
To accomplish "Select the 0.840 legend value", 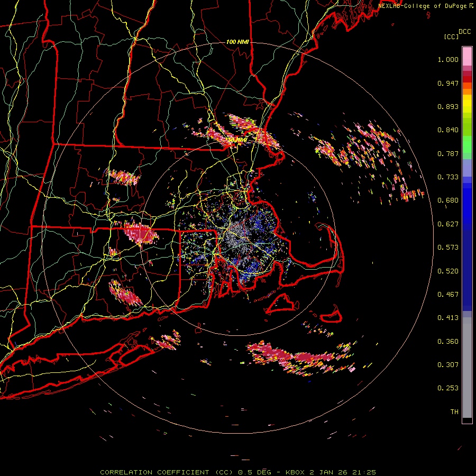I will pyautogui.click(x=448, y=130).
